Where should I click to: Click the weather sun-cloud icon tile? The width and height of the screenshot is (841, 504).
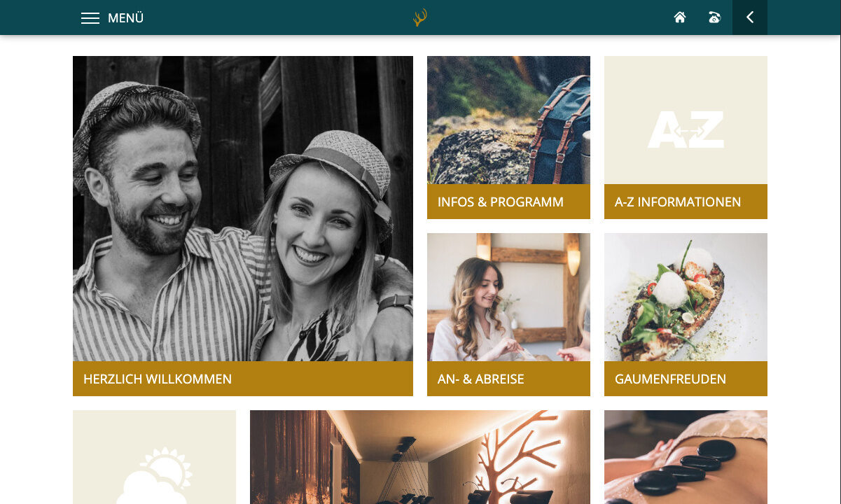[154, 457]
